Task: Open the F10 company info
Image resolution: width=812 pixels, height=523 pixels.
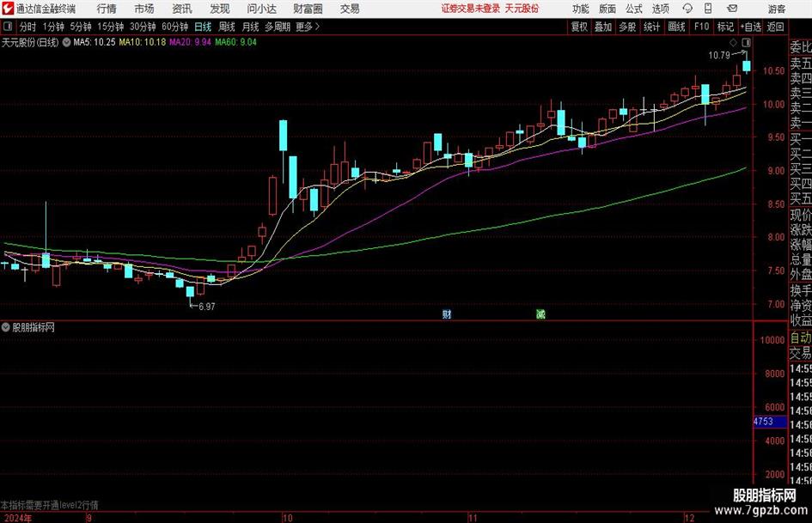Action: click(x=702, y=27)
